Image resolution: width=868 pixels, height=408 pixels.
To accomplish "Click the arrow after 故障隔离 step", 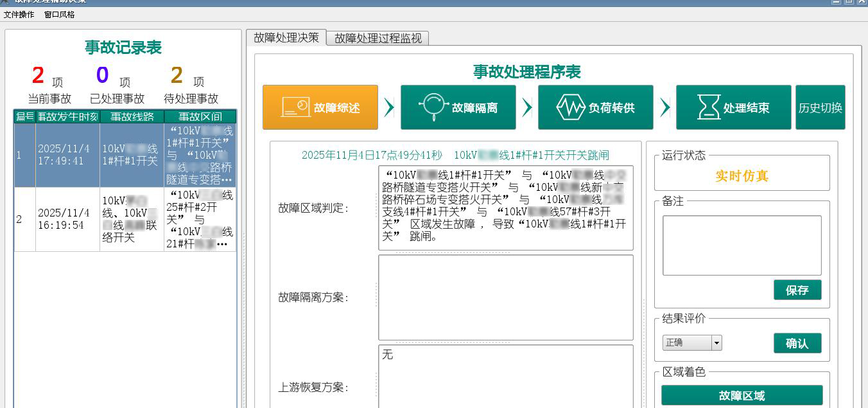I will tap(527, 107).
